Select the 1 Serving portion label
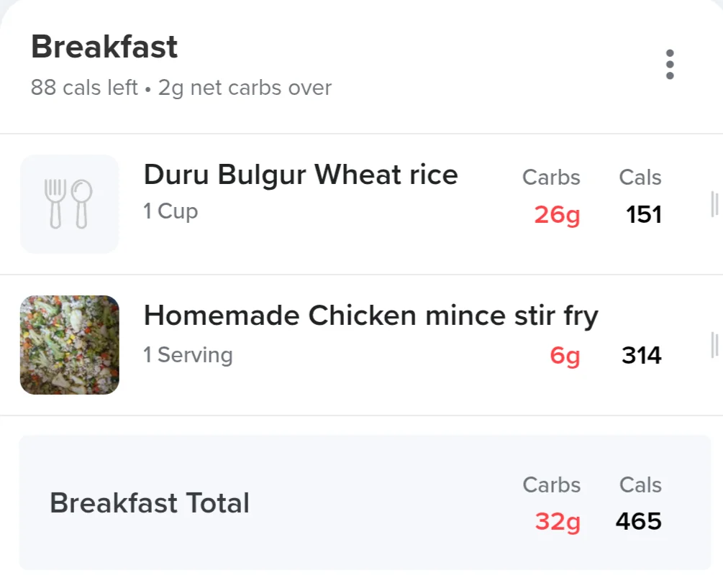 click(x=188, y=355)
